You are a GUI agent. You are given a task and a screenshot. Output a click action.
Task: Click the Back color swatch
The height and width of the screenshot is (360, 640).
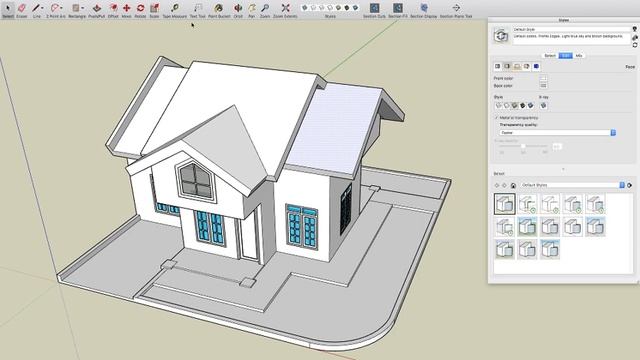click(543, 86)
